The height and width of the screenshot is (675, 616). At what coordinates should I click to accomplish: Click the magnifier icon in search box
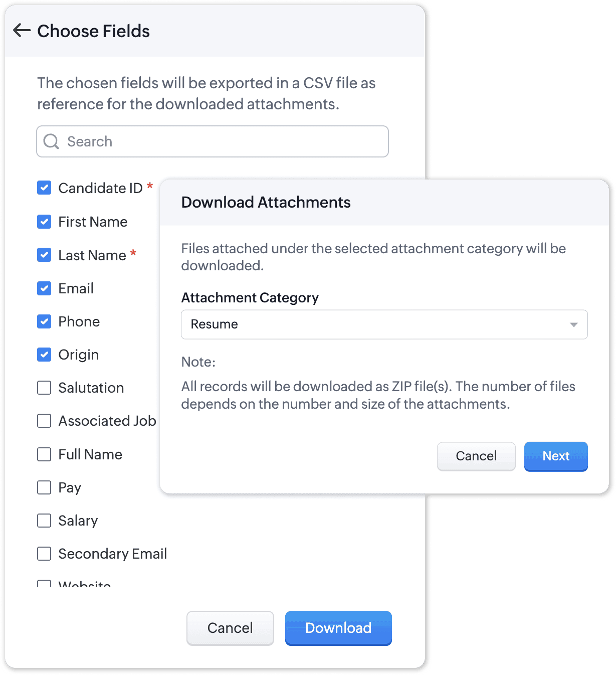[51, 141]
